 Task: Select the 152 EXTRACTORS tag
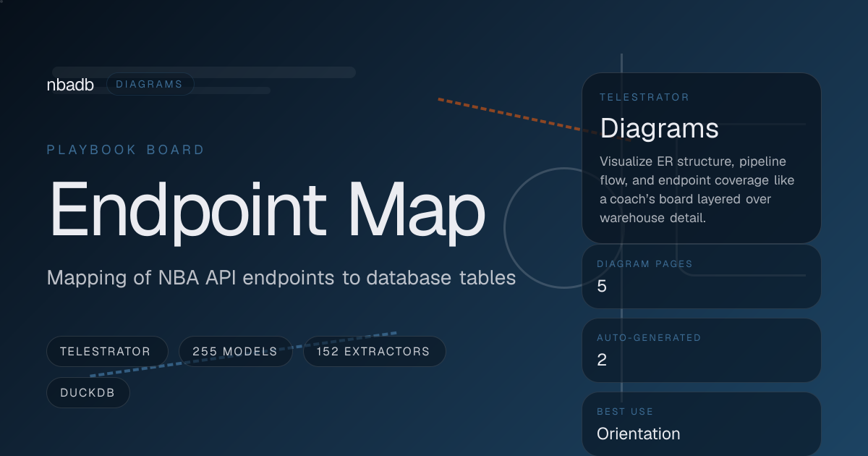pyautogui.click(x=373, y=352)
